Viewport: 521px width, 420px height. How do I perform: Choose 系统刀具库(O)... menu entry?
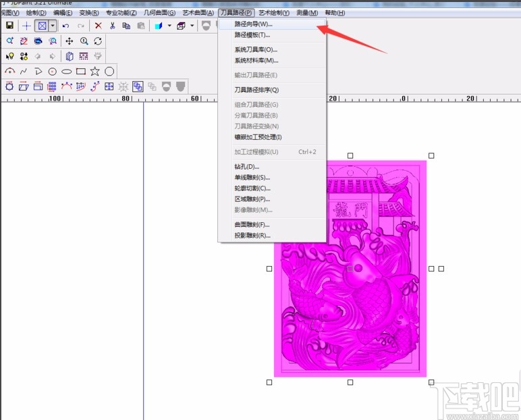click(x=272, y=49)
